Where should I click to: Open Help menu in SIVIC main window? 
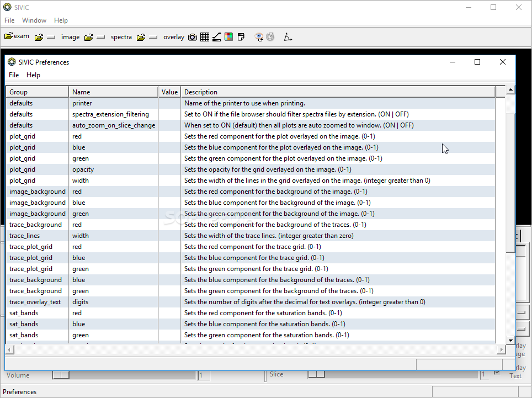tap(61, 20)
